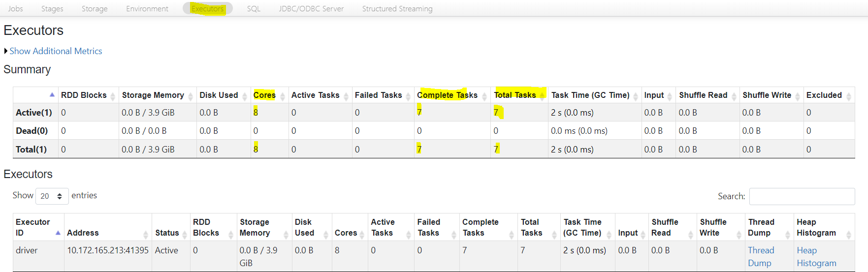Go to Structured Streaming tab
Screen dimensions: 868x272
click(397, 9)
